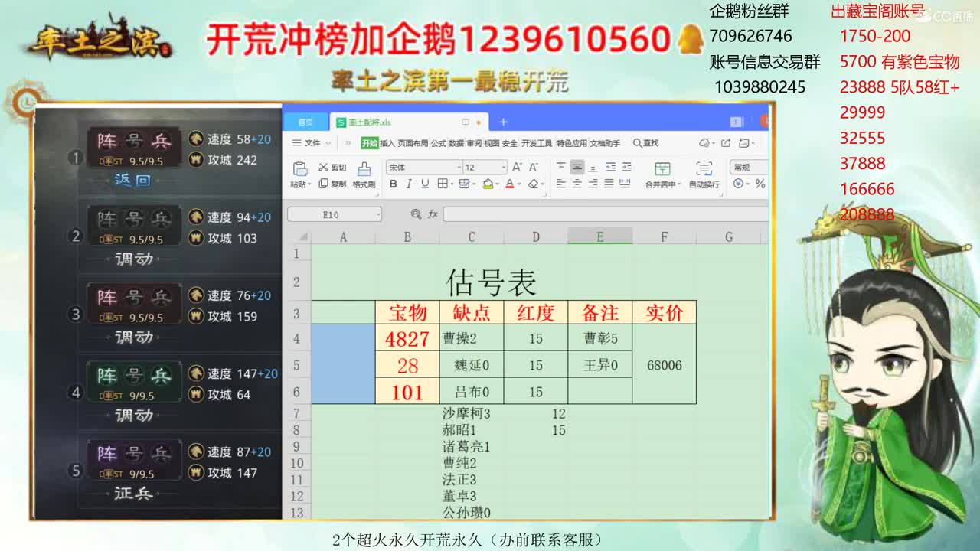Image resolution: width=980 pixels, height=551 pixels.
Task: Click the middle vertical align icon
Action: [x=577, y=167]
